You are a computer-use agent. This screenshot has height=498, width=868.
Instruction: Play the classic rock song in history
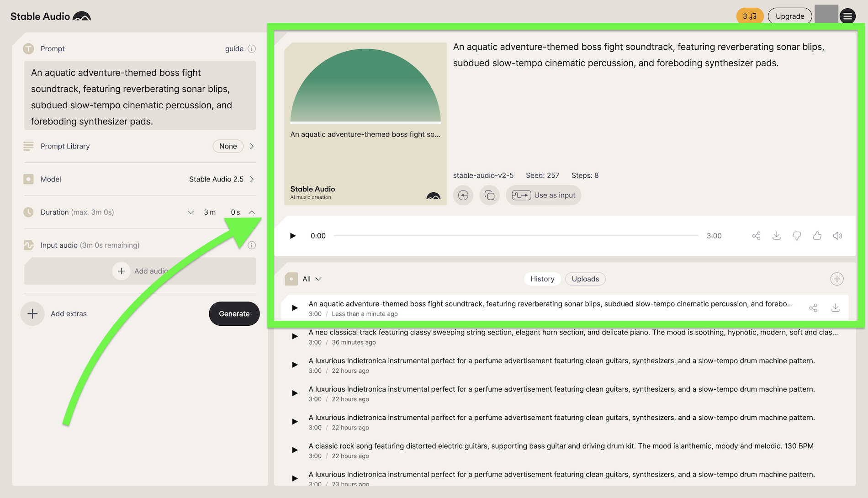[x=295, y=450]
